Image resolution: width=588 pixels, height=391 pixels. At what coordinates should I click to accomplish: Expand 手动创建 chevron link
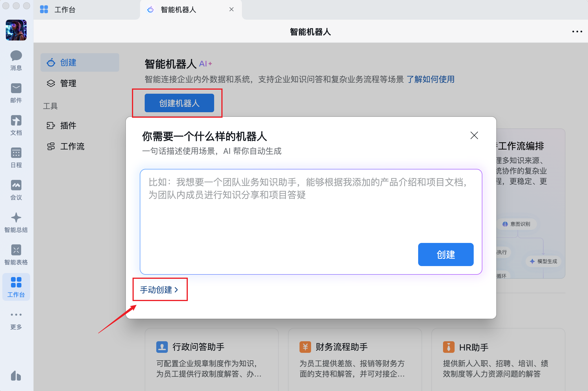[159, 289]
